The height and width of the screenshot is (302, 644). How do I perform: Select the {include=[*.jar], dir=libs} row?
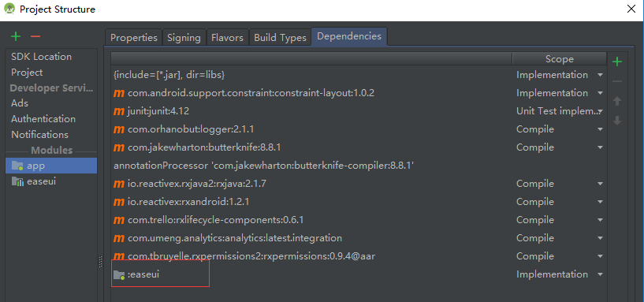358,75
